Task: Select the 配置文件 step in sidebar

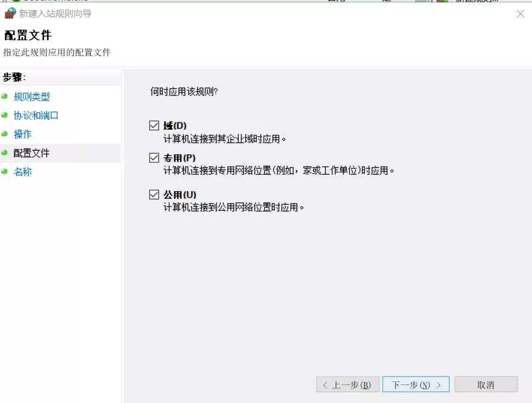Action: pyautogui.click(x=32, y=153)
